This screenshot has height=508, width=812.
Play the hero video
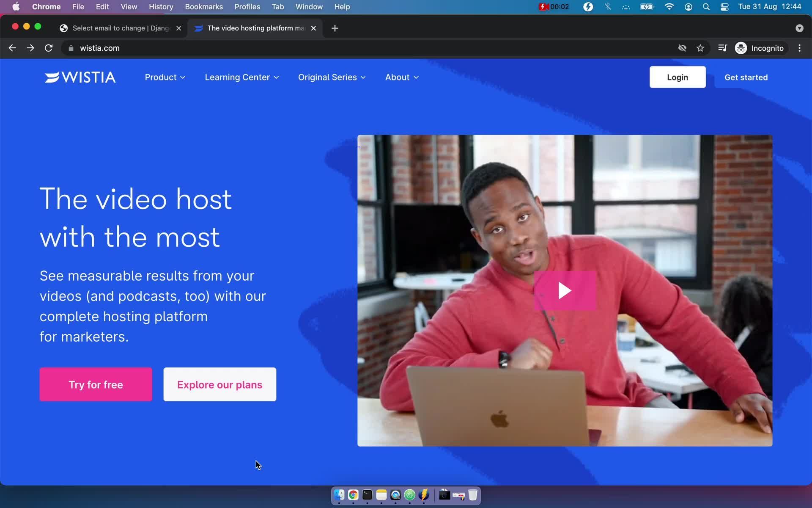565,291
